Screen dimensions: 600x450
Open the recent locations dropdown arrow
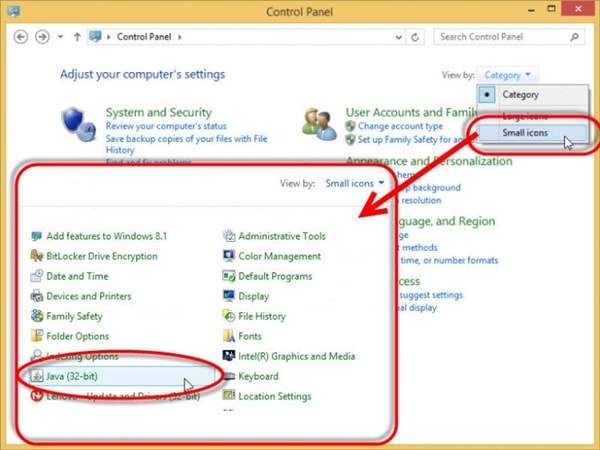[x=60, y=37]
